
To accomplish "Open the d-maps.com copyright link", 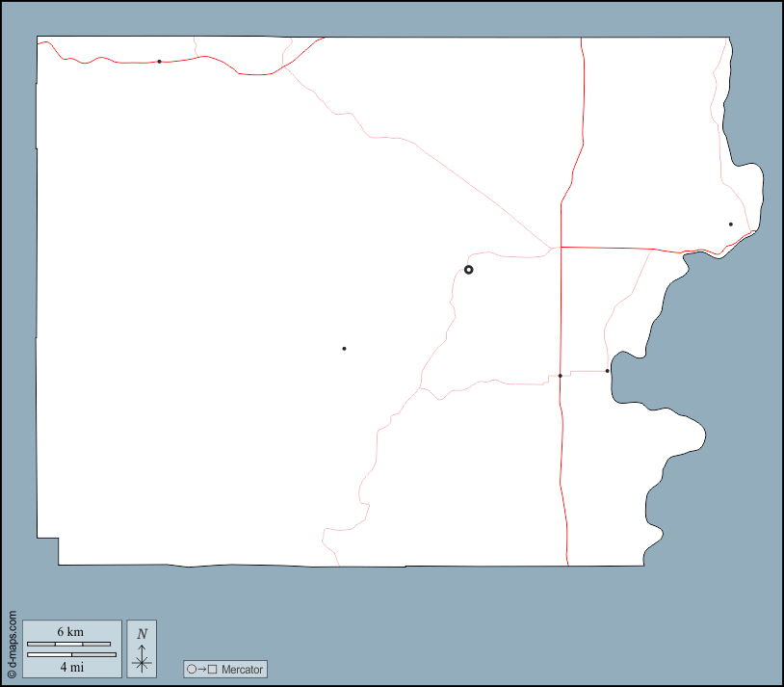I will (12, 646).
